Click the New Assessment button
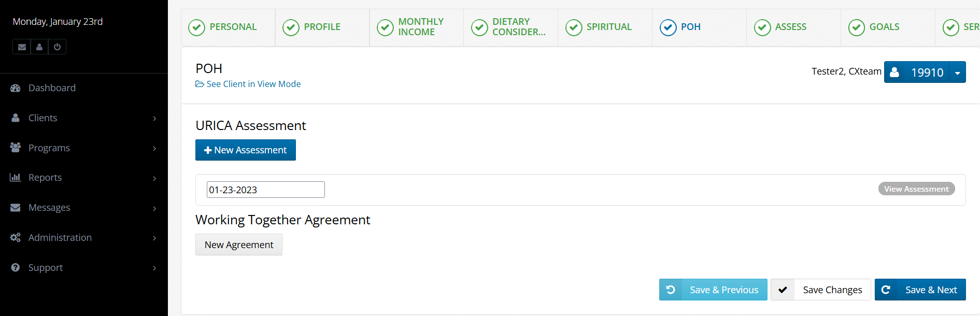 [246, 150]
